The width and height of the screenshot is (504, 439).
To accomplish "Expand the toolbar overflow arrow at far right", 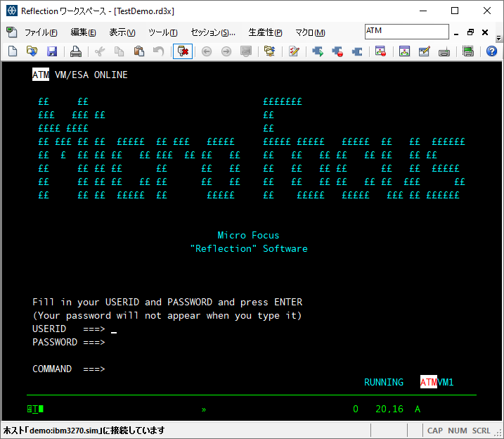I will [x=498, y=38].
